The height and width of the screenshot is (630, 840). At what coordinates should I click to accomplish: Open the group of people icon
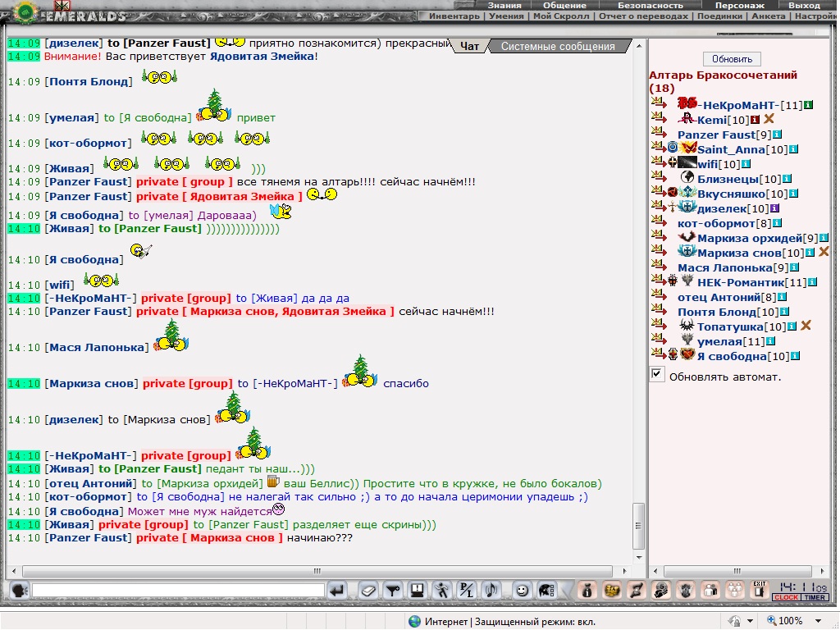pyautogui.click(x=735, y=591)
